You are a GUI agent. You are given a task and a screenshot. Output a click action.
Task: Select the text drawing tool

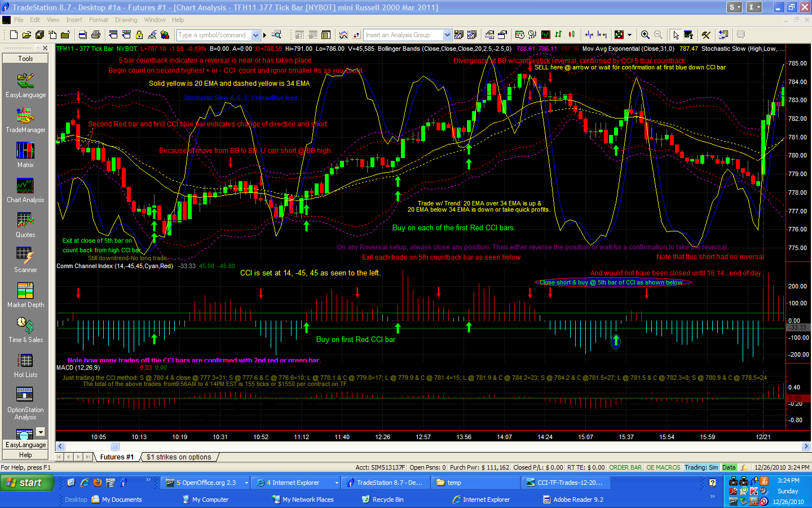689,35
